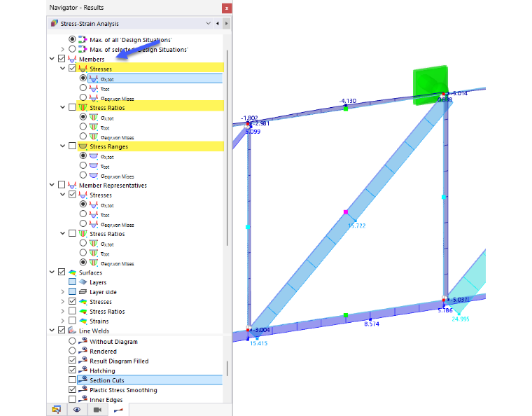Uncheck Plastic Stress Smoothing

point(72,389)
